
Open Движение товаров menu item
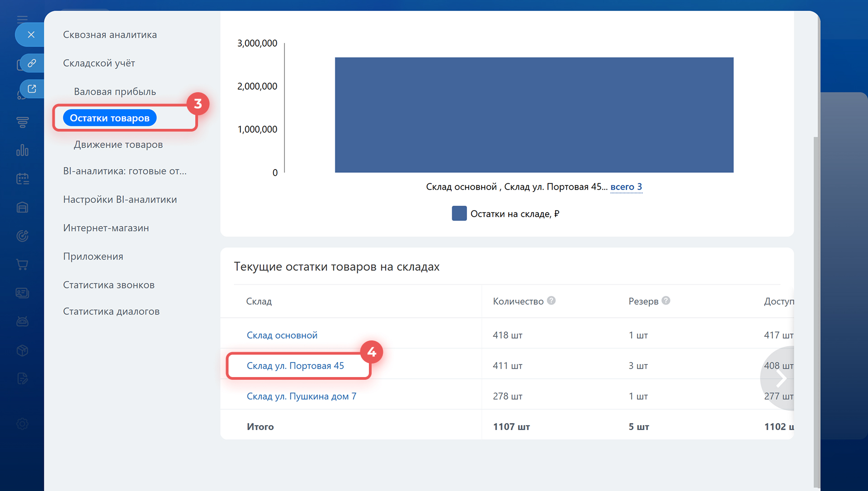[x=118, y=145]
